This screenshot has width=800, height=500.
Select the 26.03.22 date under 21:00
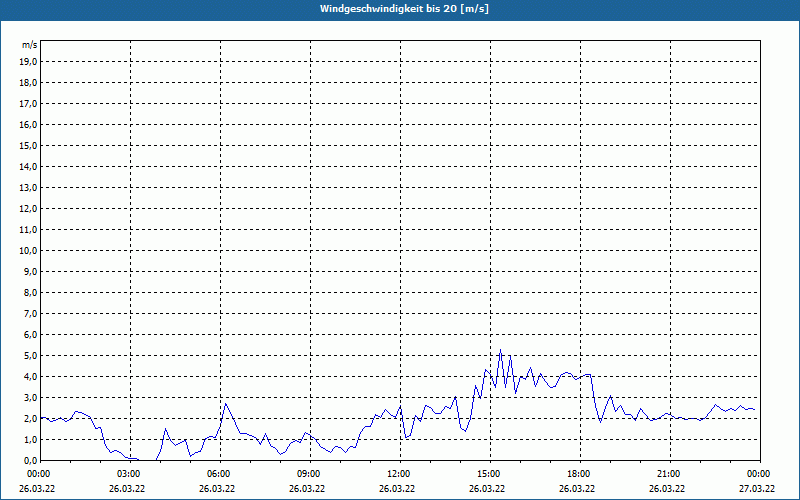point(667,488)
